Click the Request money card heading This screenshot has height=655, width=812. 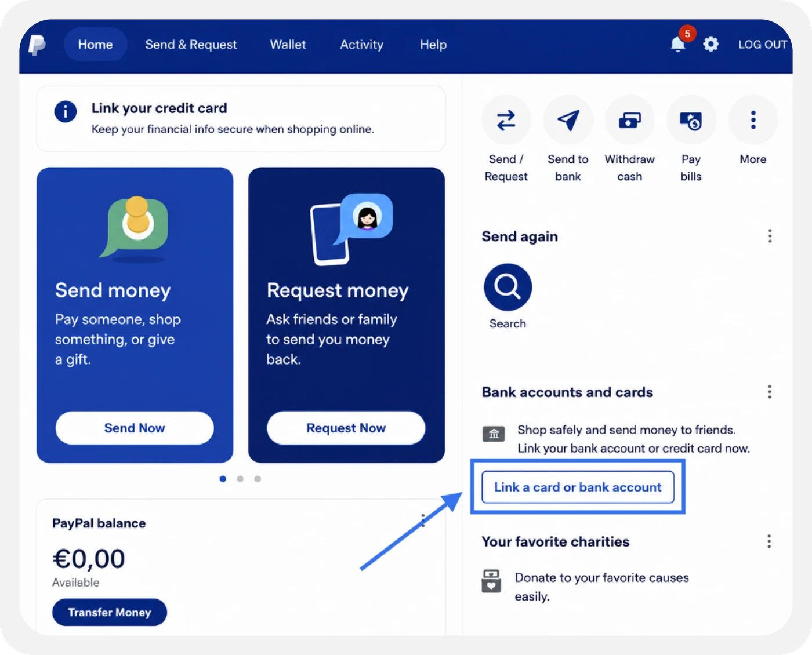point(338,290)
